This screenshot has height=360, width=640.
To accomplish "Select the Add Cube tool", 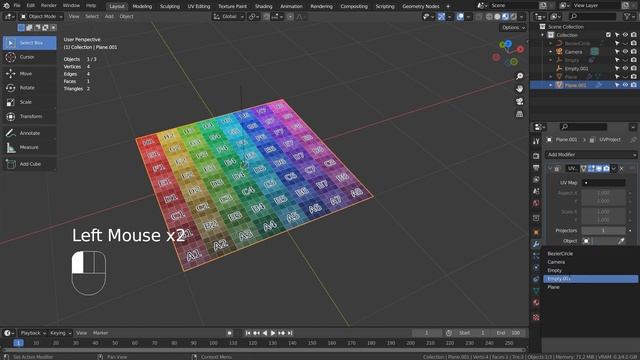I will coord(29,164).
